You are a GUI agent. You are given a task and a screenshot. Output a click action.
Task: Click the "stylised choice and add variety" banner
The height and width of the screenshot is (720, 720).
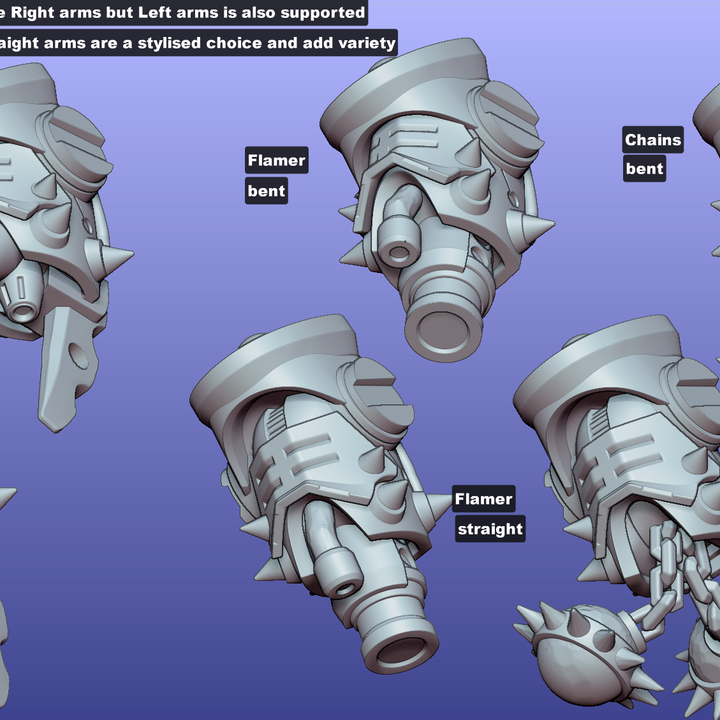point(197,43)
